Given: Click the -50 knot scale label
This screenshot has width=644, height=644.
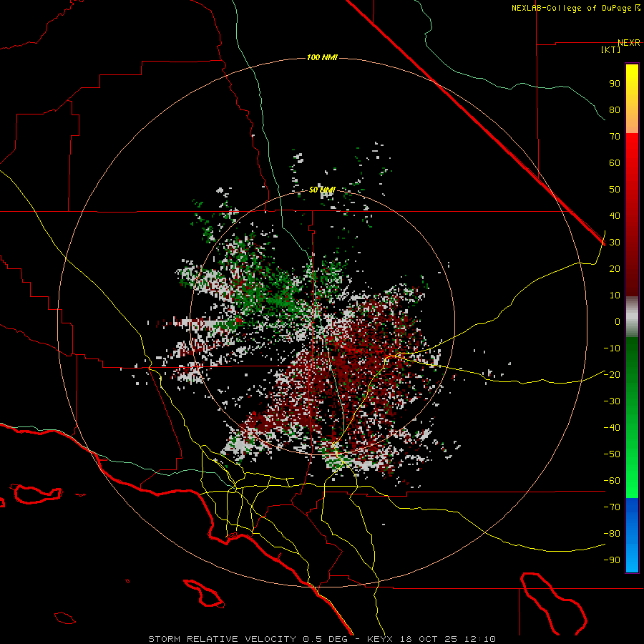Looking at the screenshot, I should pos(612,454).
